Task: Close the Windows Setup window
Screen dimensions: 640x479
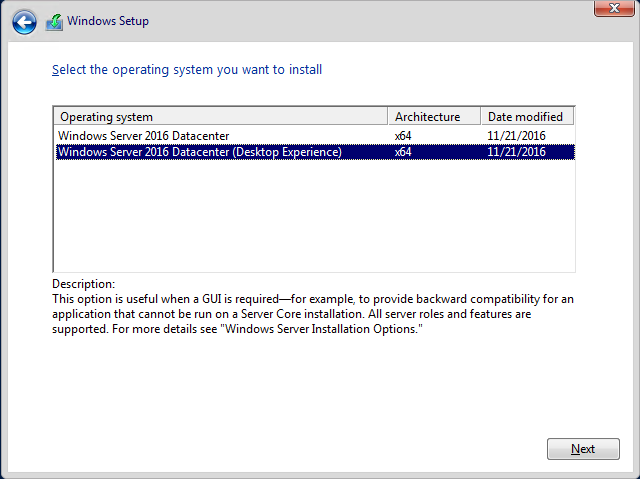Action: click(x=614, y=8)
